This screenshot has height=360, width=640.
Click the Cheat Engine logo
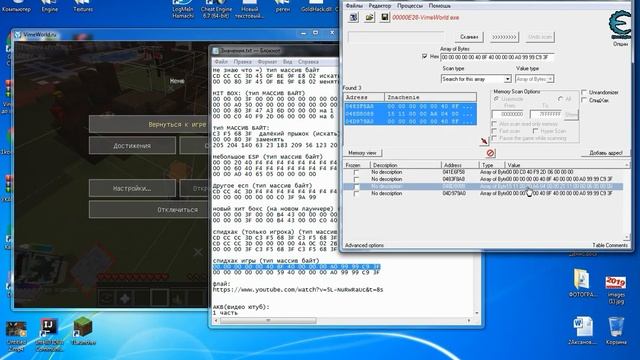coord(620,24)
